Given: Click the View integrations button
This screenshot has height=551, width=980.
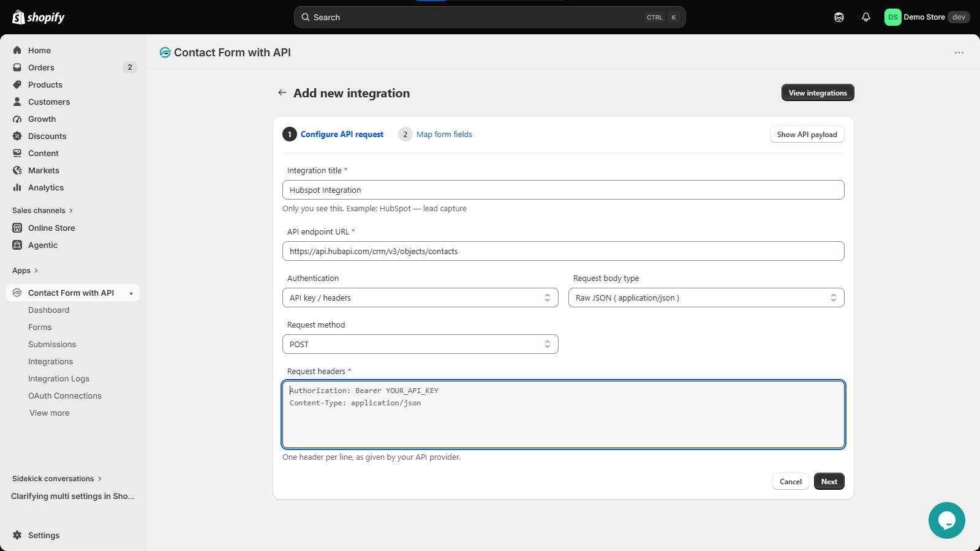Looking at the screenshot, I should point(818,92).
